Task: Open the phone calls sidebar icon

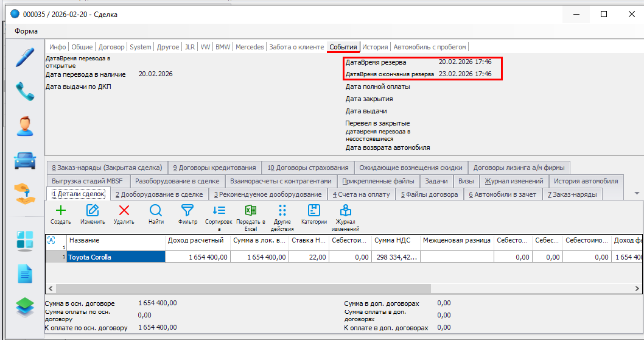Action: pyautogui.click(x=24, y=92)
